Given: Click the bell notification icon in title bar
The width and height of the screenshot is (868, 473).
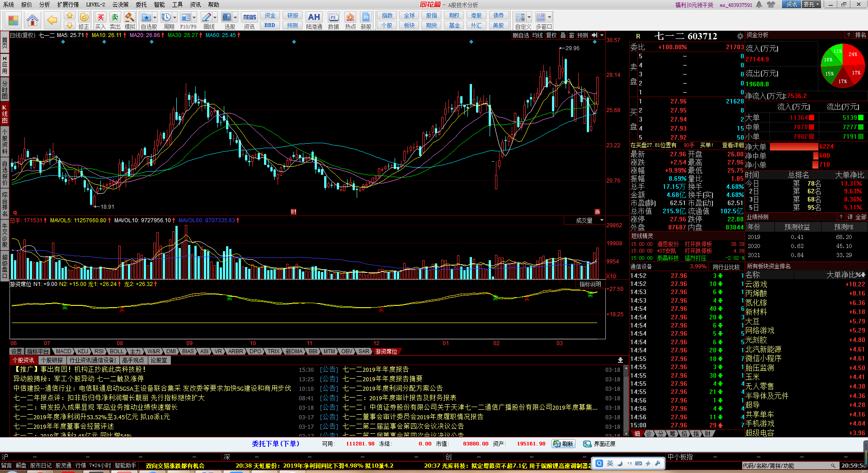Looking at the screenshot, I should (x=759, y=5).
